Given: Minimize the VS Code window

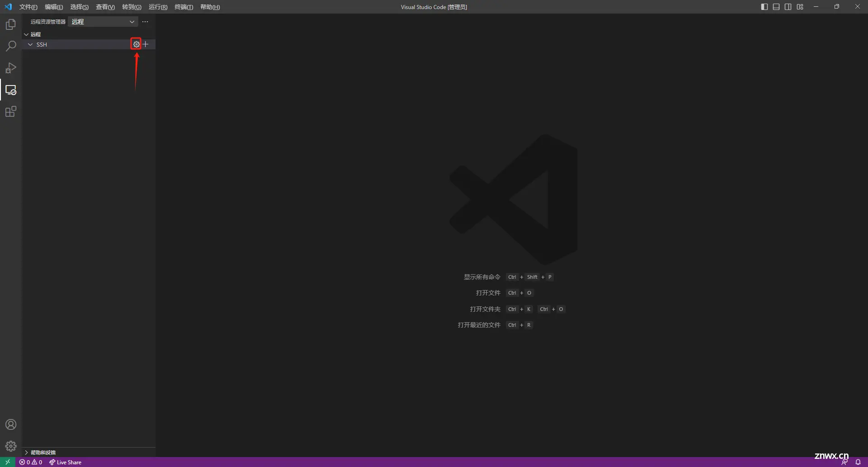Looking at the screenshot, I should tap(816, 7).
